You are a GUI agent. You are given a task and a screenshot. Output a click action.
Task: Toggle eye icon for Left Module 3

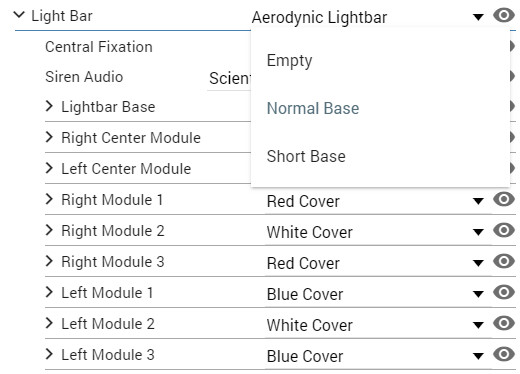(x=504, y=354)
